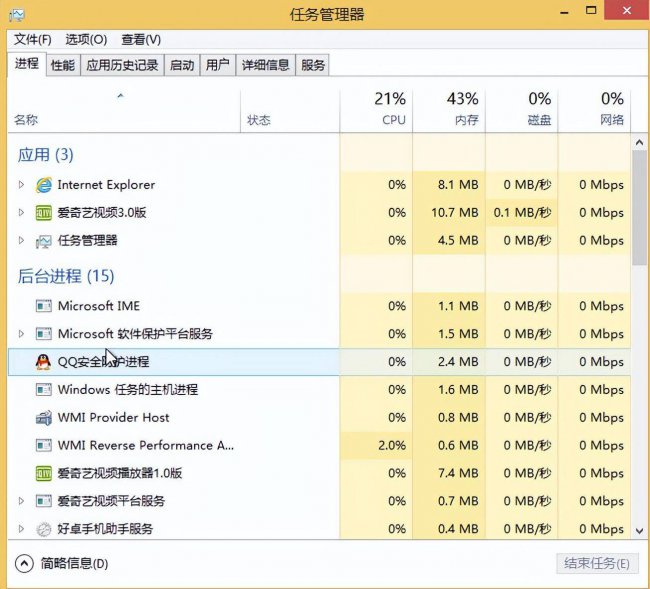The height and width of the screenshot is (589, 650).
Task: Expand the Internet Explorer process group
Action: pyautogui.click(x=21, y=184)
